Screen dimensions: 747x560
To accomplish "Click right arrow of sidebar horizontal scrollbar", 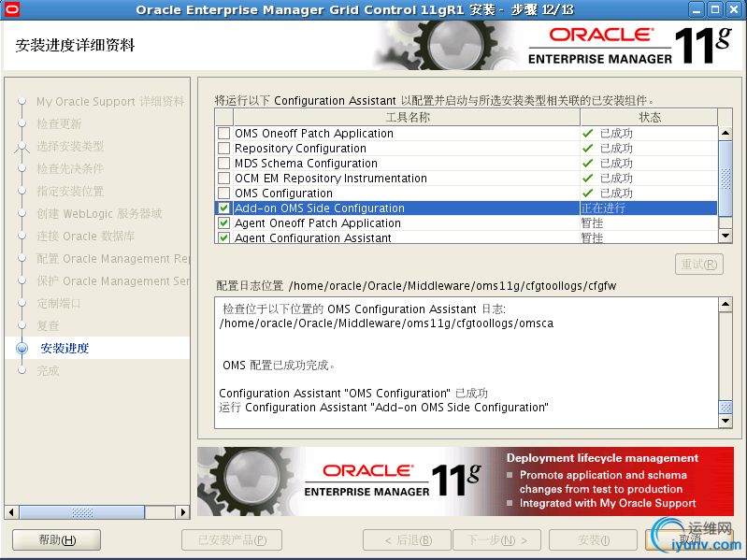I will (182, 512).
